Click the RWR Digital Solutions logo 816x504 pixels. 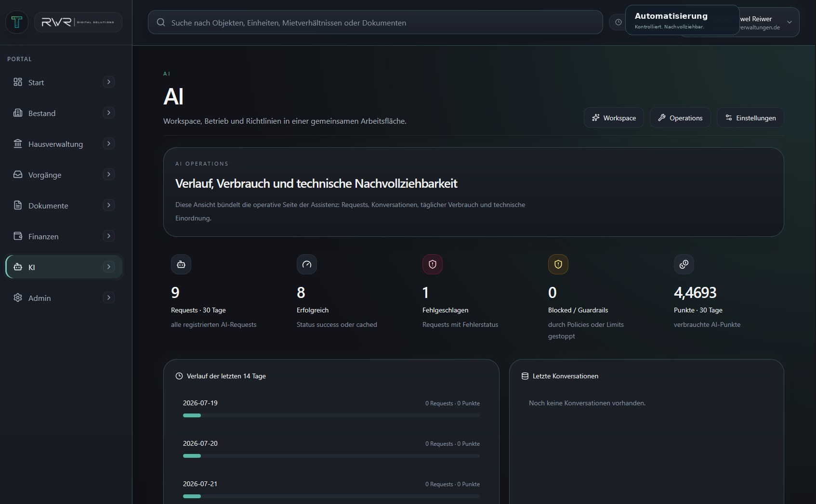(x=78, y=22)
